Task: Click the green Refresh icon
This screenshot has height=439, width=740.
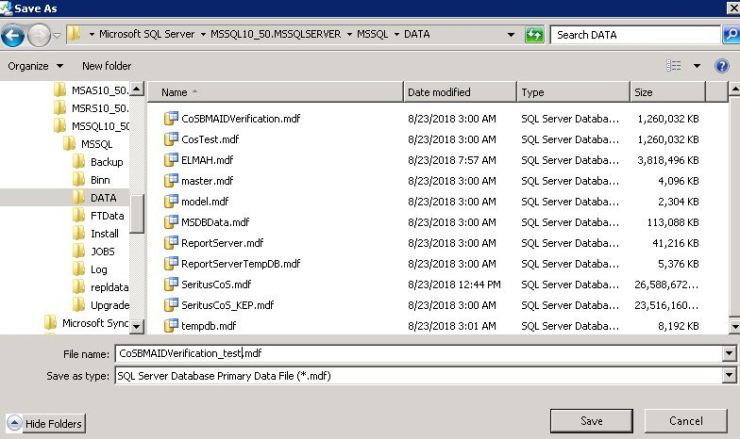Action: (534, 35)
